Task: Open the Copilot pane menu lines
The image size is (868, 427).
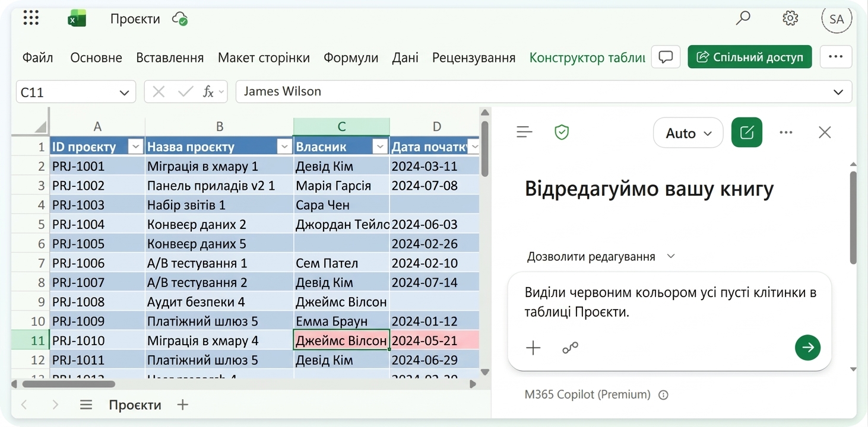Action: coord(524,132)
